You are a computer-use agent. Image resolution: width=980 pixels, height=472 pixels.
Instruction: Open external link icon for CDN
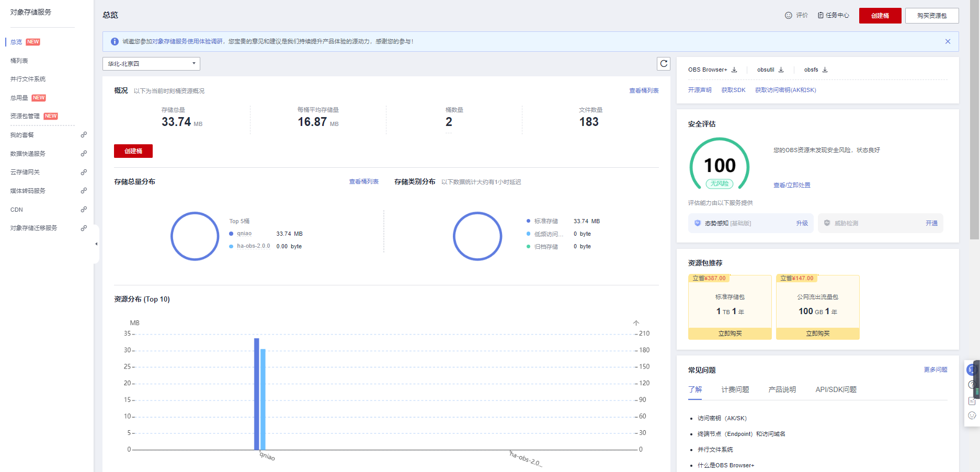click(84, 210)
